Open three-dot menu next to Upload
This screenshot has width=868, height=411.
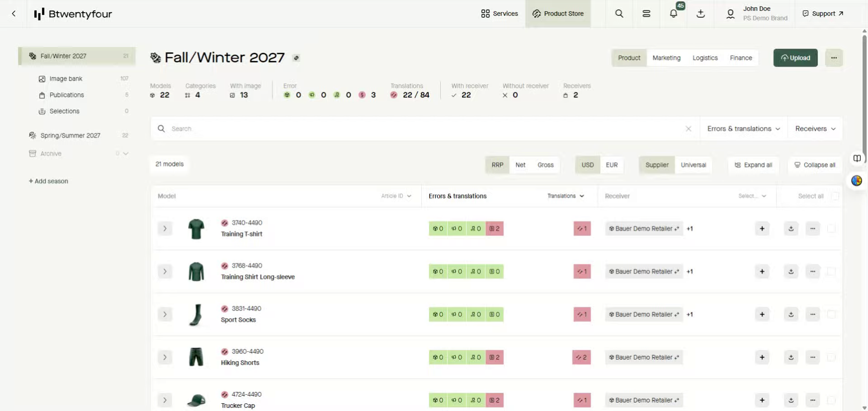click(x=834, y=58)
